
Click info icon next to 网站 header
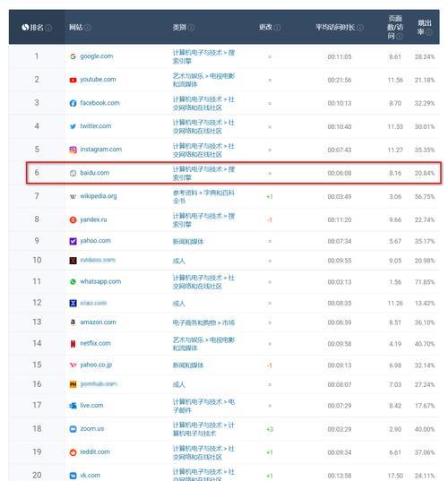tap(88, 28)
